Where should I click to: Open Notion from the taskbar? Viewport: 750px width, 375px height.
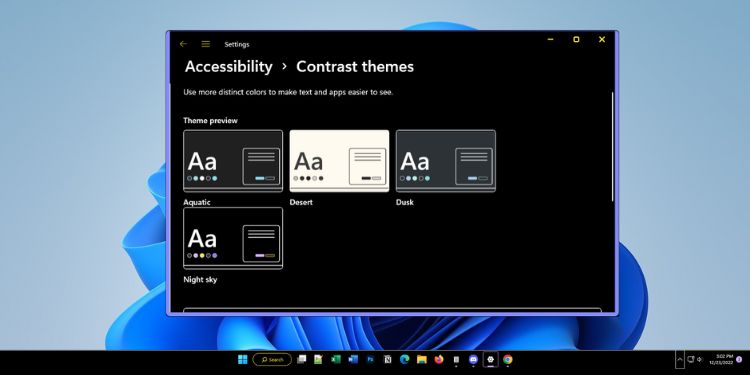tap(387, 359)
